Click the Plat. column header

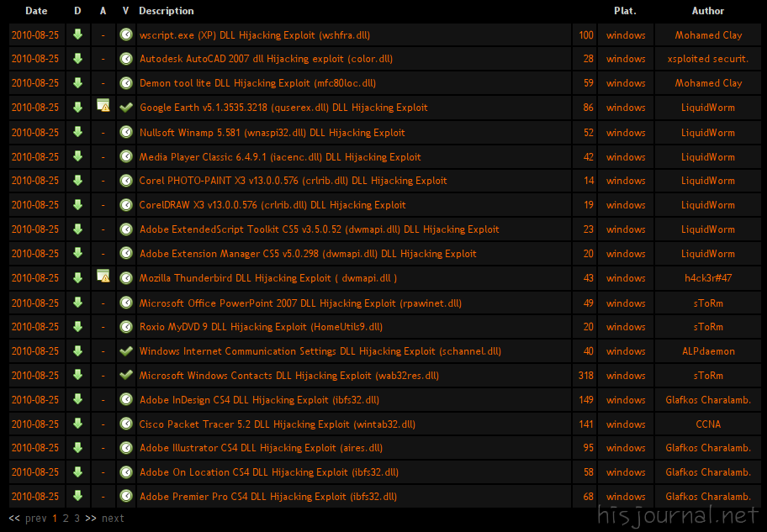tap(625, 11)
